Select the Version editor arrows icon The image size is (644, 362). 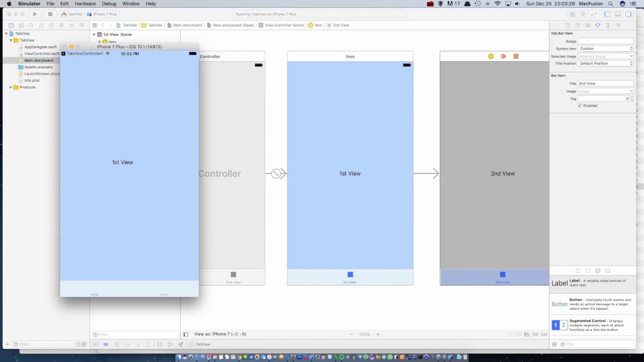click(x=594, y=14)
